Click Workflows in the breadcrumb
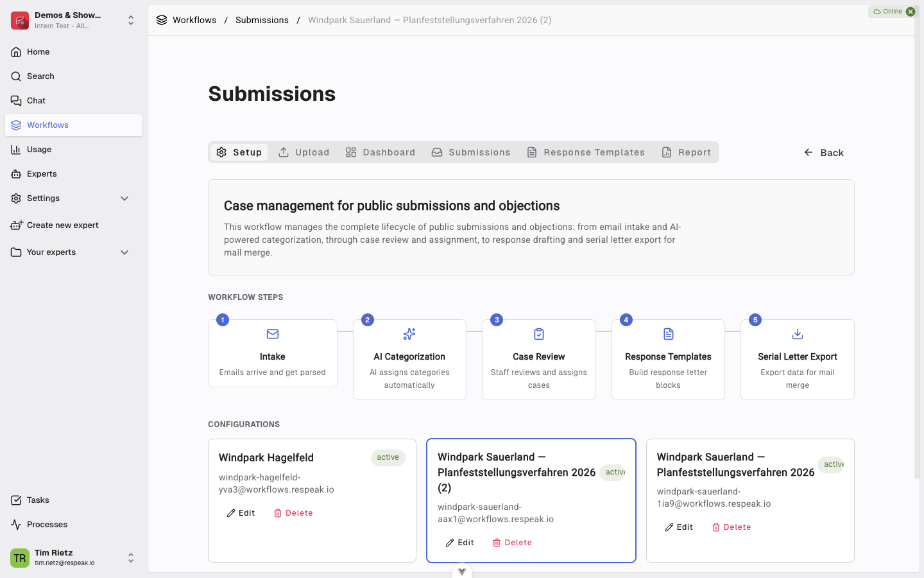Viewport: 924px width, 578px height. coord(194,20)
